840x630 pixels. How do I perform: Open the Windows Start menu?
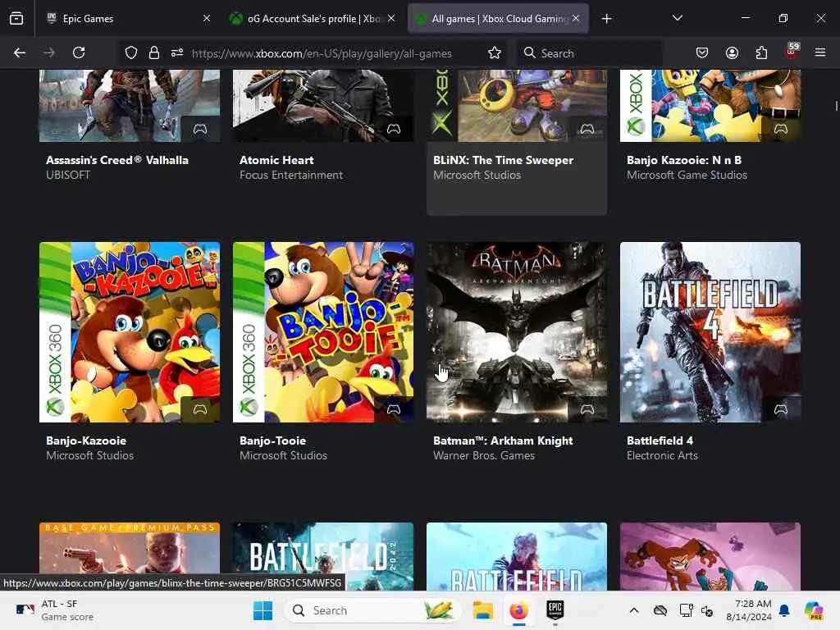coord(262,610)
